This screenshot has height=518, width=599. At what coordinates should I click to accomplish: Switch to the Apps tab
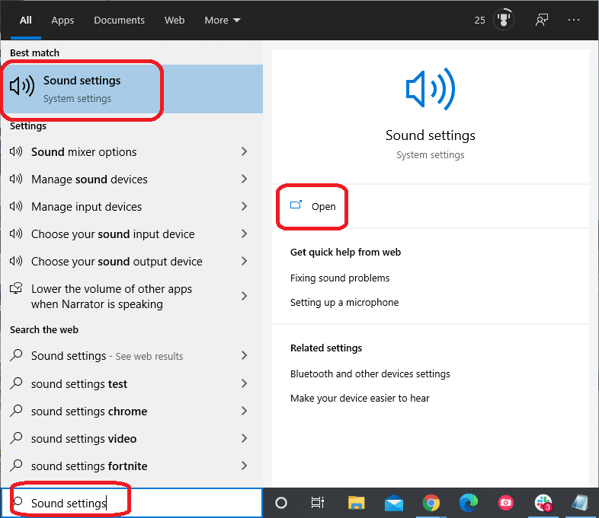[x=63, y=20]
